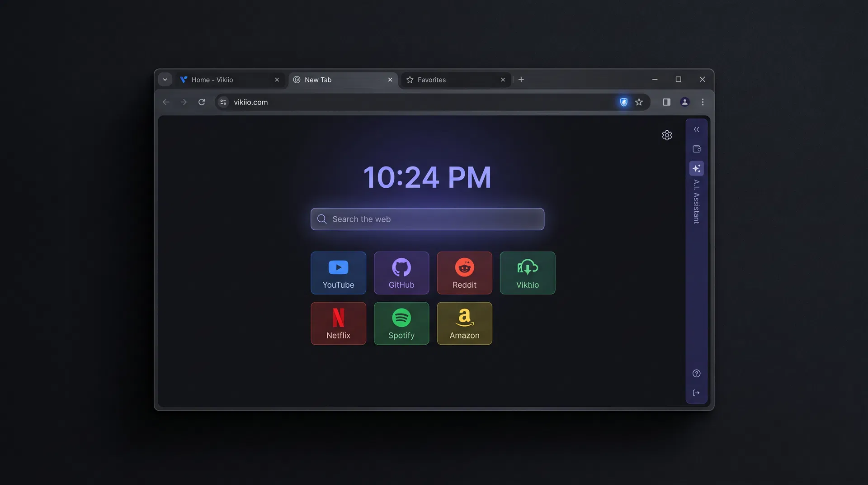Click the sign-out icon at sidebar bottom
This screenshot has height=485, width=868.
(696, 392)
